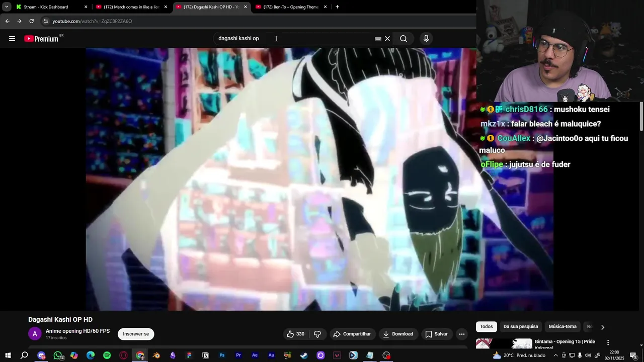The width and height of the screenshot is (644, 362).
Task: Open the notification center with 8 alerts
Action: coord(634,355)
